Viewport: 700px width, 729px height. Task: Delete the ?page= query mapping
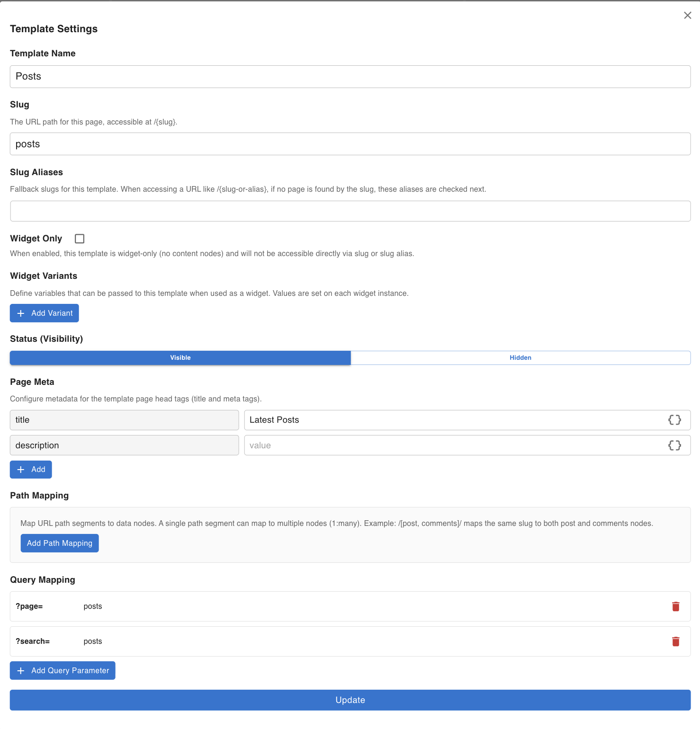coord(675,606)
